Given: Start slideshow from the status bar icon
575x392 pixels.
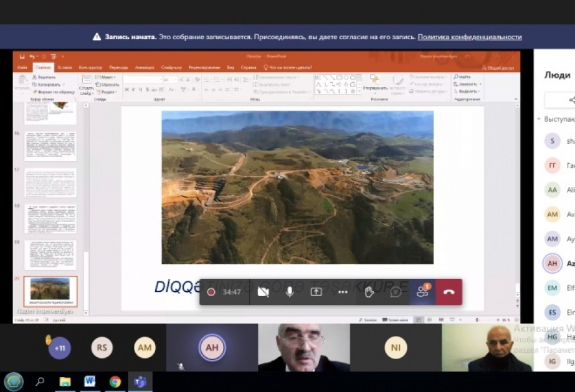Looking at the screenshot, I should (x=452, y=320).
